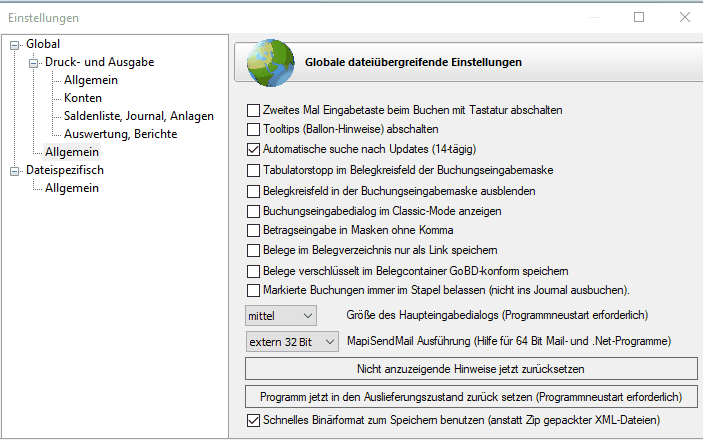Click the Globale dateiübergreifende Einstellungen heading
Viewport: 703px width, 440px height.
tap(413, 62)
